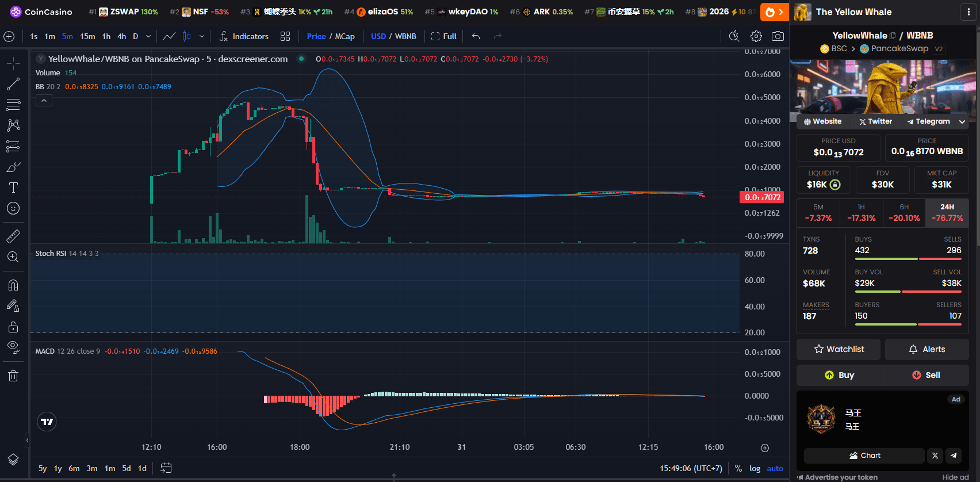The image size is (980, 482).
Task: Toggle log scale on price axis
Action: point(755,468)
